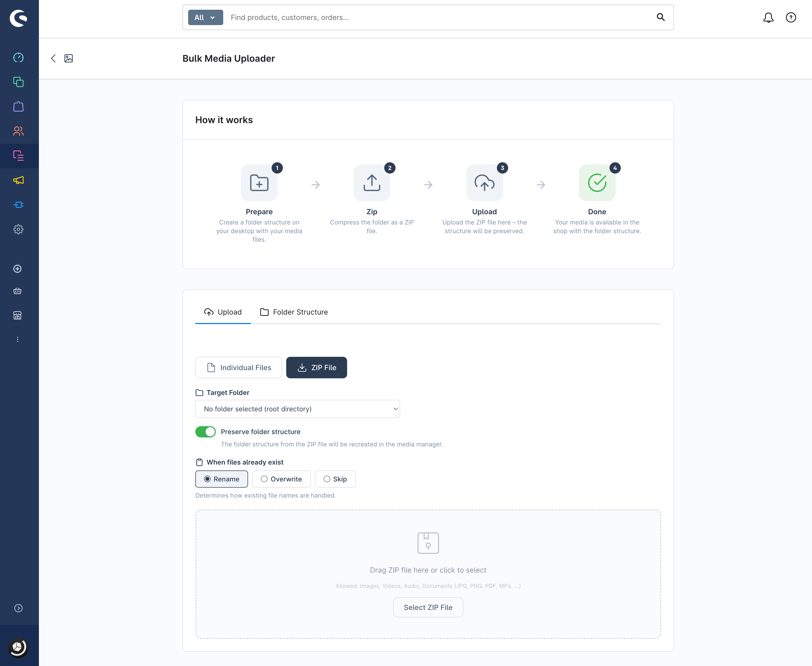Switch to Individual Files mode
This screenshot has width=812, height=666.
tap(239, 368)
